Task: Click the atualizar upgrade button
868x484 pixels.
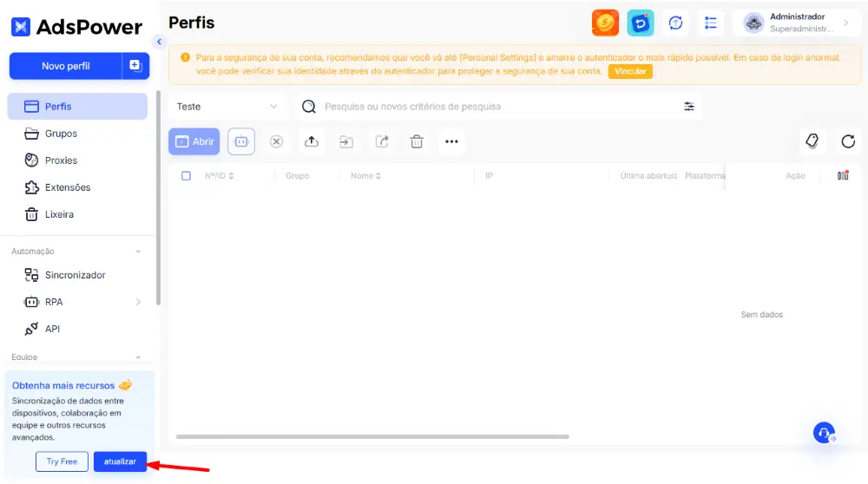Action: [x=120, y=461]
